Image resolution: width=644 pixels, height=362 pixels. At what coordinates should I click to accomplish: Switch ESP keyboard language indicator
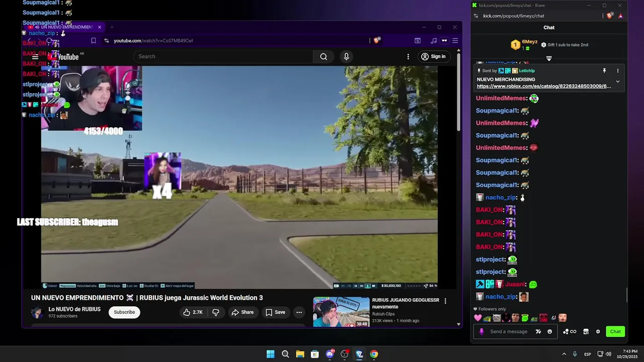coord(588,354)
